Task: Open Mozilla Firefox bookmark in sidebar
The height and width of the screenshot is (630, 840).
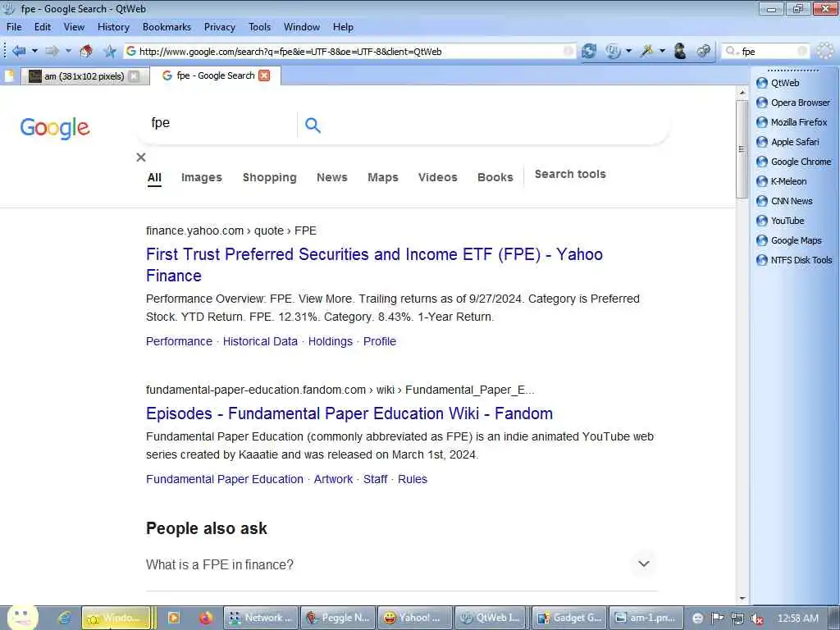Action: coord(792,122)
